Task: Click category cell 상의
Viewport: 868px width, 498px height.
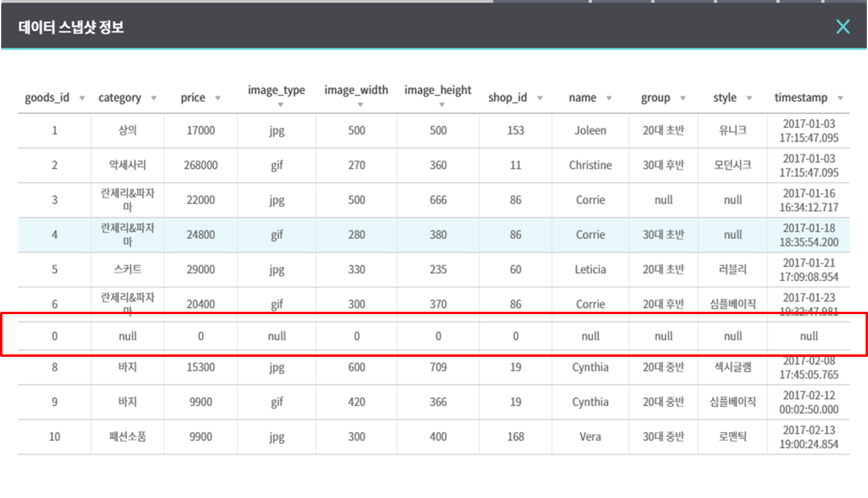Action: [127, 130]
